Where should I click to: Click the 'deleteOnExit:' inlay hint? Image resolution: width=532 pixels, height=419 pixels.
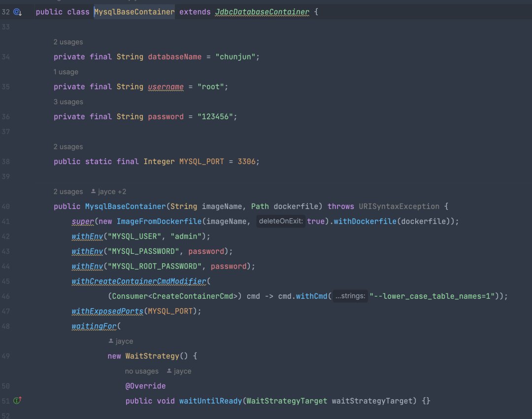tap(281, 221)
